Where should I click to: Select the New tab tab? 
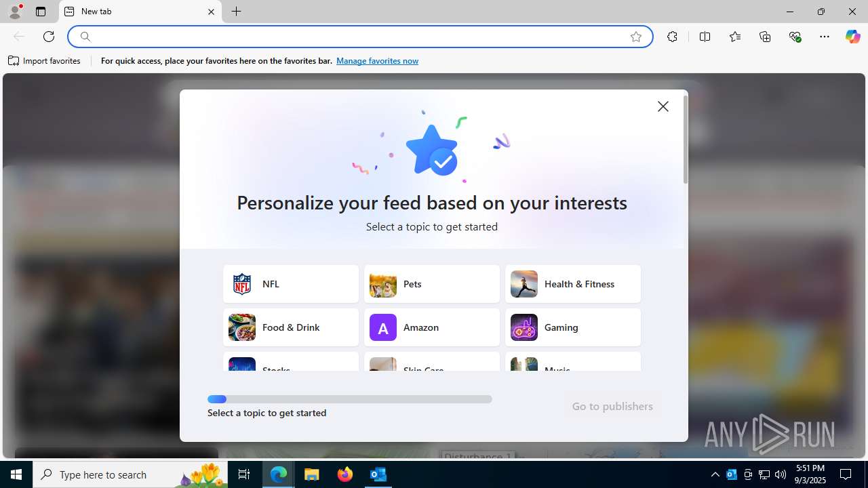140,12
